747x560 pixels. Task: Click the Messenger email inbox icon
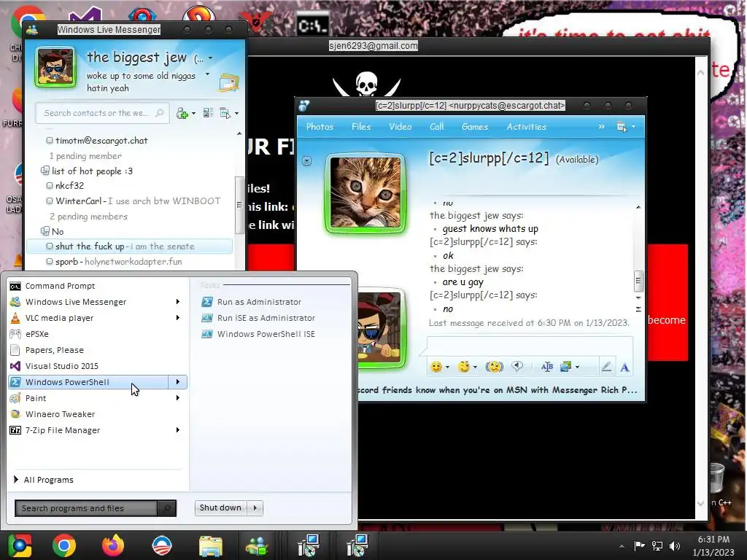[229, 83]
